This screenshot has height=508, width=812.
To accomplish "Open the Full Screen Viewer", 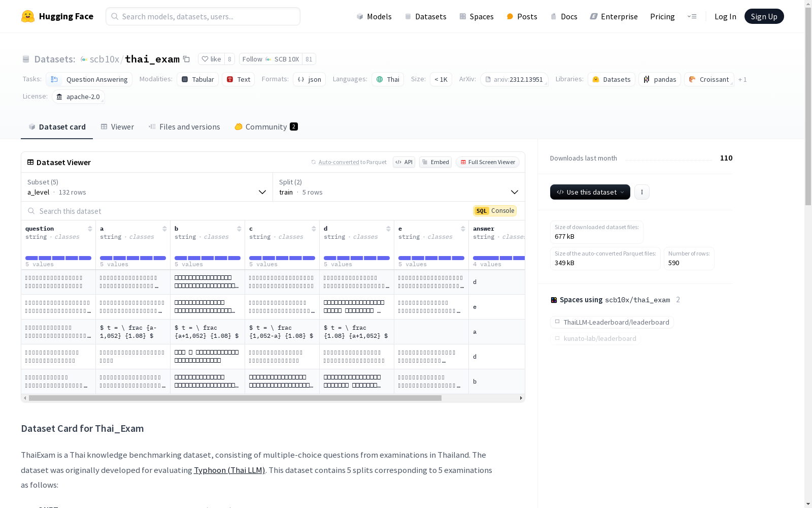I will click(488, 162).
